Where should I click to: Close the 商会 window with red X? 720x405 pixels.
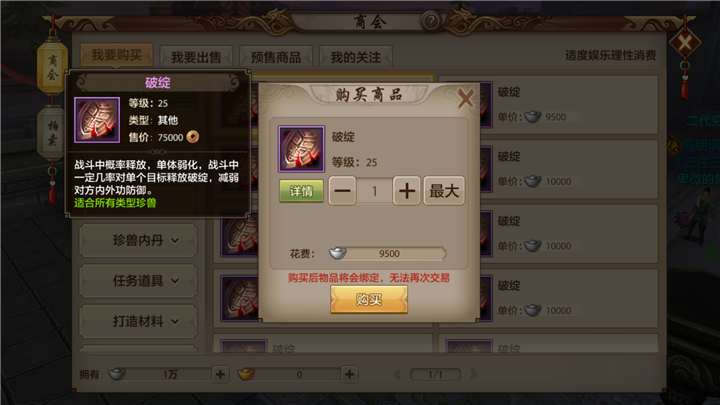pos(685,43)
